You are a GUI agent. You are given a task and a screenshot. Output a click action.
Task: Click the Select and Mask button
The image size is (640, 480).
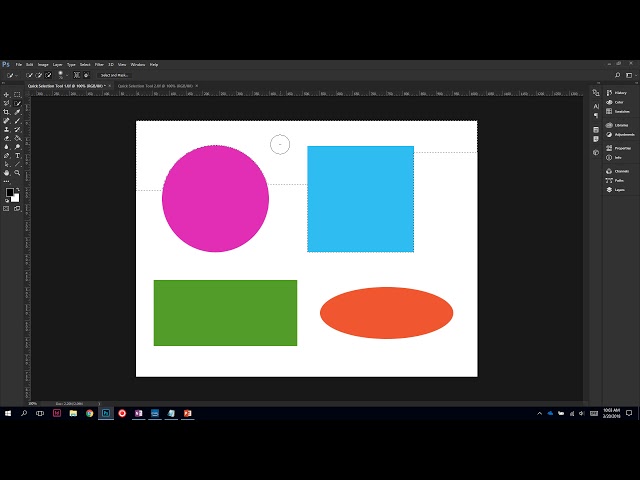(114, 75)
